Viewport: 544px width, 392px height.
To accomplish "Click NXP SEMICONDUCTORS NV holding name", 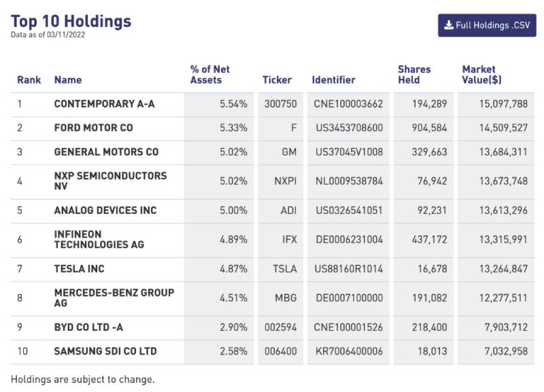I will [110, 181].
